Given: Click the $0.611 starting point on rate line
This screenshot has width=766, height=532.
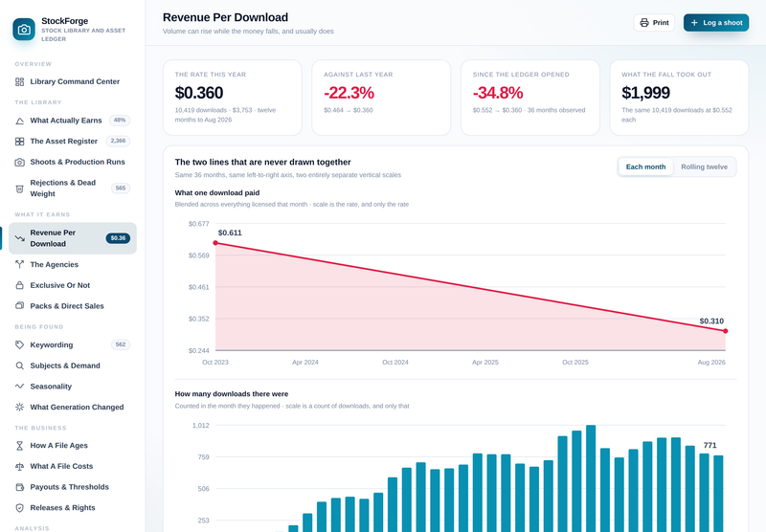Looking at the screenshot, I should click(215, 243).
